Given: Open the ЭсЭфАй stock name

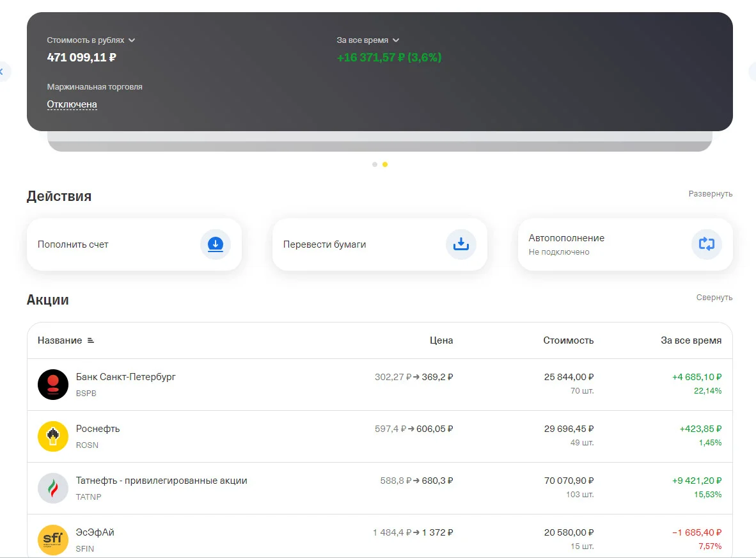Looking at the screenshot, I should click(95, 532).
